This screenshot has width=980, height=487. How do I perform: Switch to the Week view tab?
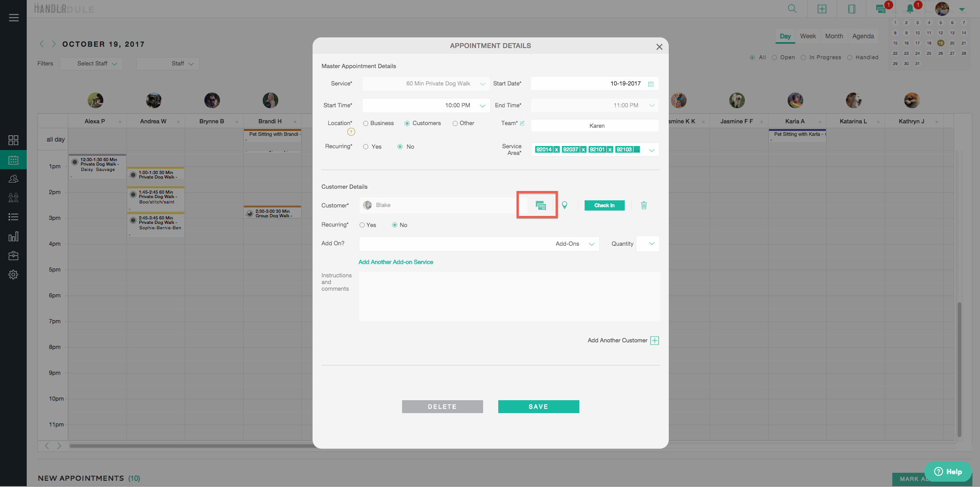tap(808, 36)
